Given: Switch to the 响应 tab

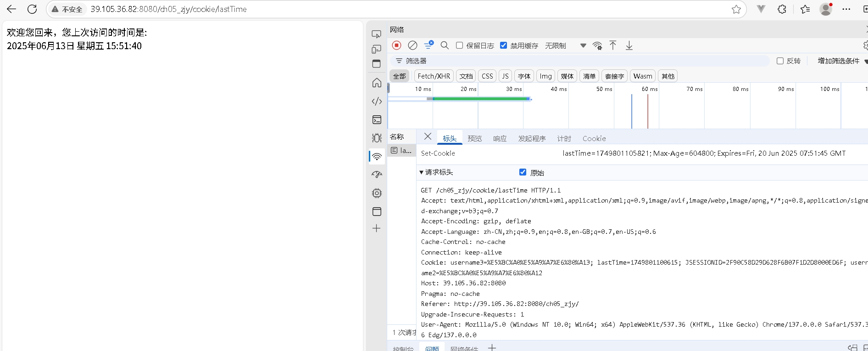Looking at the screenshot, I should click(500, 138).
